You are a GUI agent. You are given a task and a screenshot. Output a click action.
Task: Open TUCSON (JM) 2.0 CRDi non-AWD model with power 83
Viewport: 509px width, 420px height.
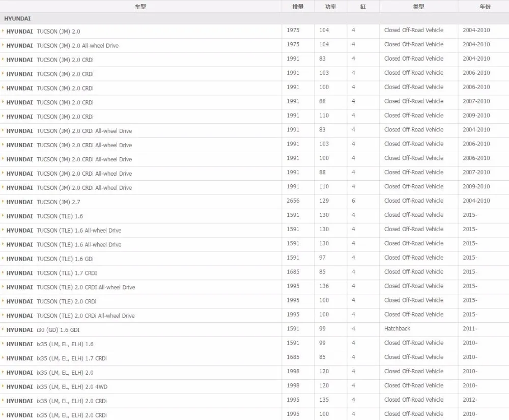tap(50, 60)
